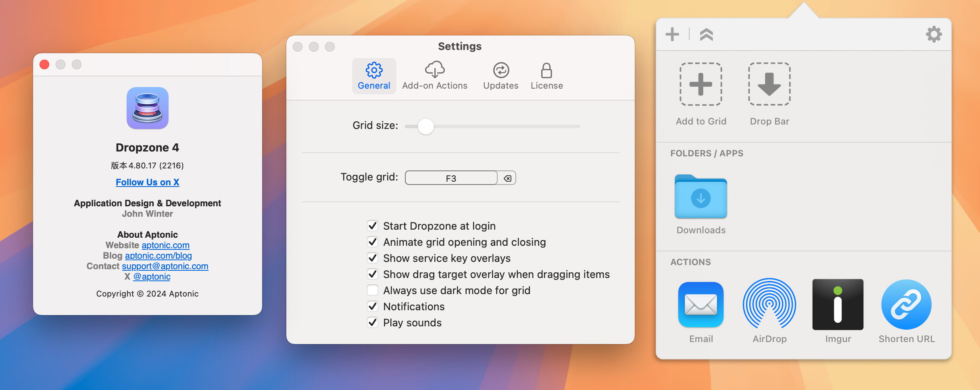Toggle Animate grid opening and closing

373,242
